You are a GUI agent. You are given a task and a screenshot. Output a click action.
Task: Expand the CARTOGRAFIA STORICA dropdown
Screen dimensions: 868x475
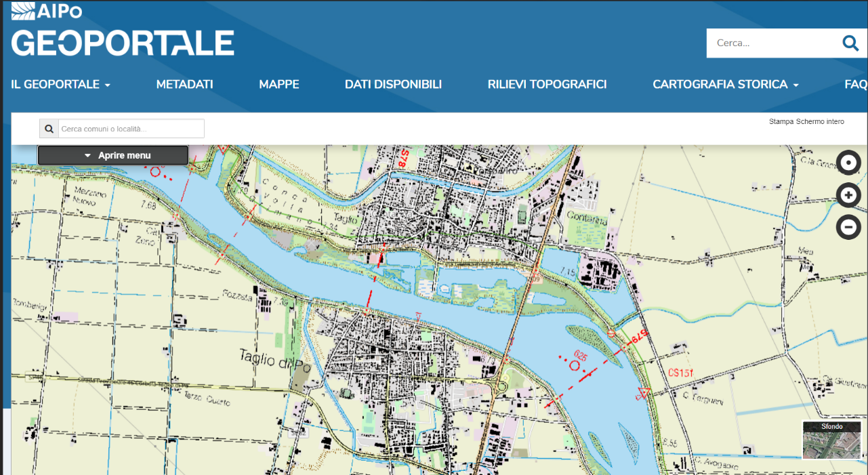[x=725, y=85]
